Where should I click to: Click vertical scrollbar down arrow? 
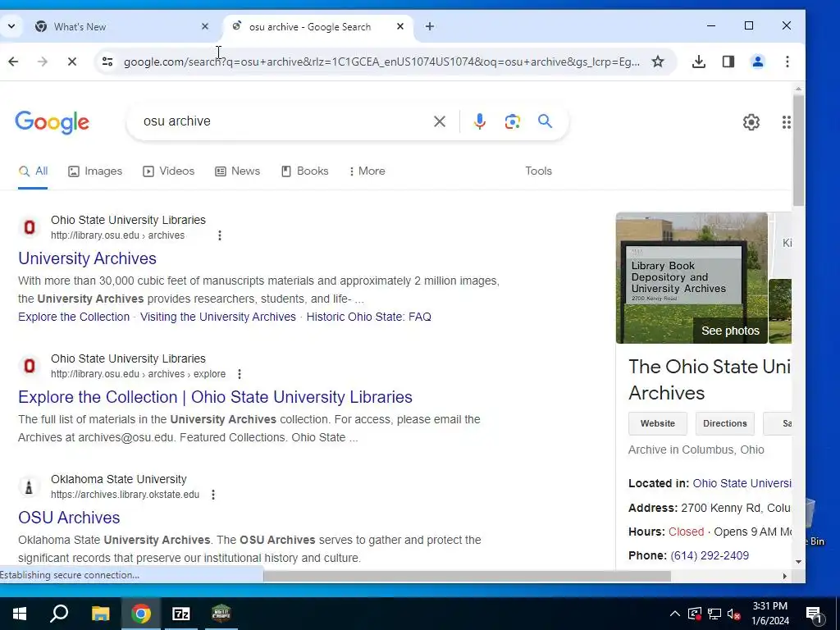tap(798, 561)
